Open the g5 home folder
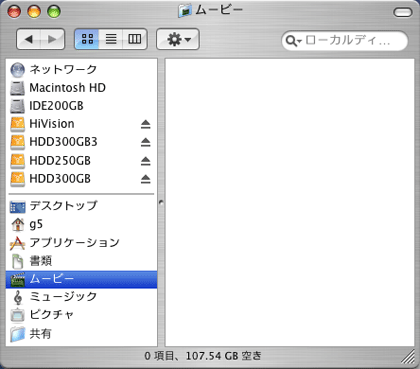 tap(81, 224)
